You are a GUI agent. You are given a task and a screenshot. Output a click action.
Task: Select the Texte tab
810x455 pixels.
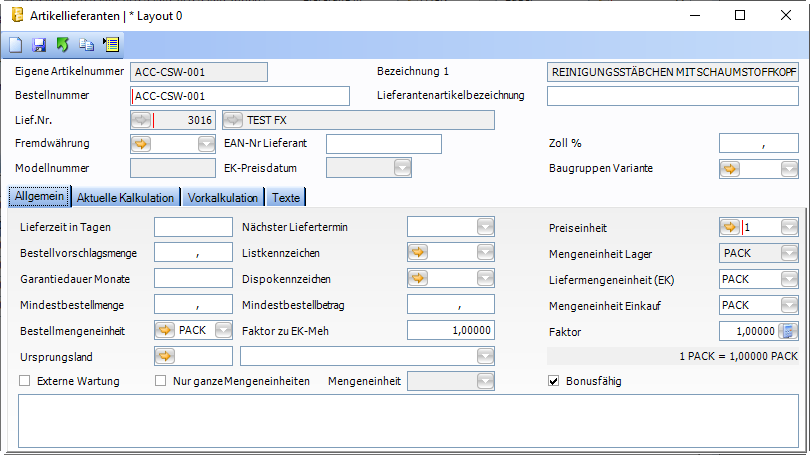click(x=285, y=197)
